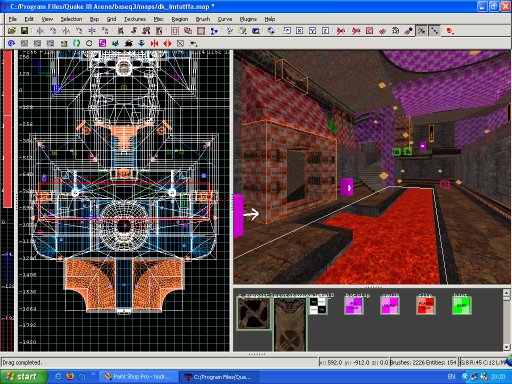Click the Open map folder icon
The height and width of the screenshot is (384, 512).
12,31
